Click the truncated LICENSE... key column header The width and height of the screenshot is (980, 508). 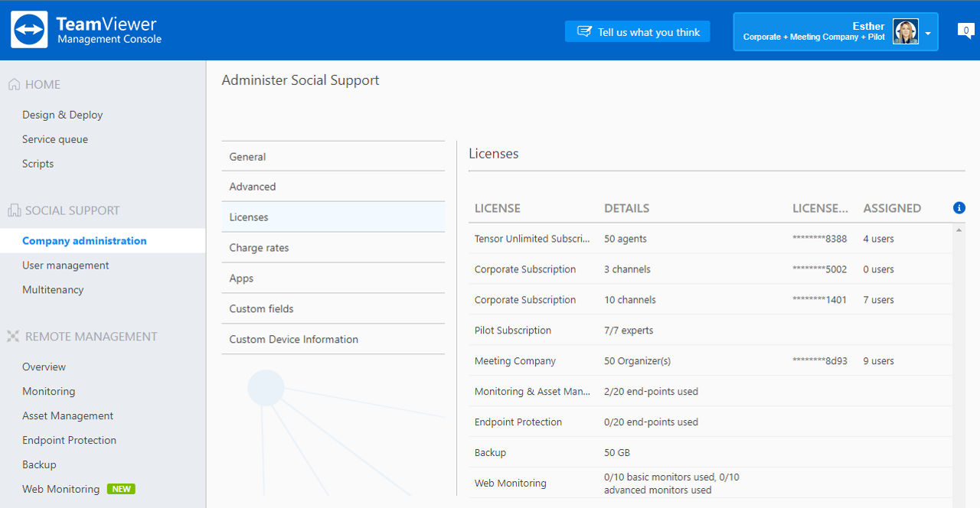pyautogui.click(x=820, y=208)
